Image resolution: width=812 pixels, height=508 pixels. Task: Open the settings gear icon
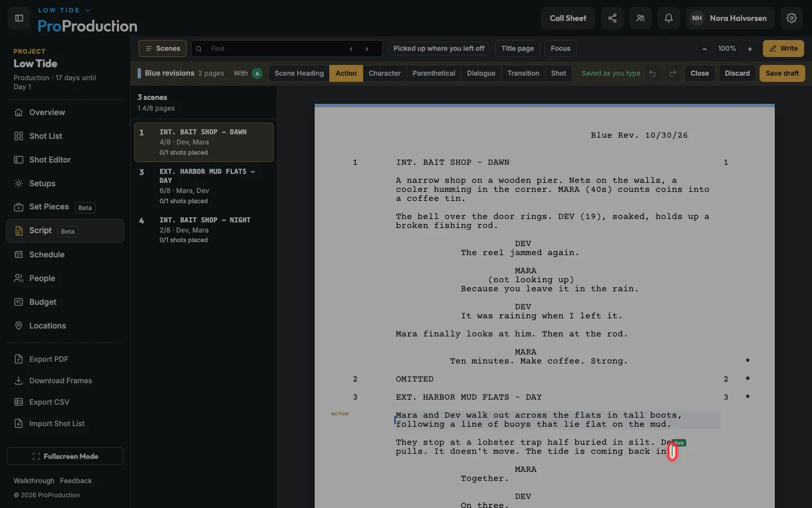[792, 18]
